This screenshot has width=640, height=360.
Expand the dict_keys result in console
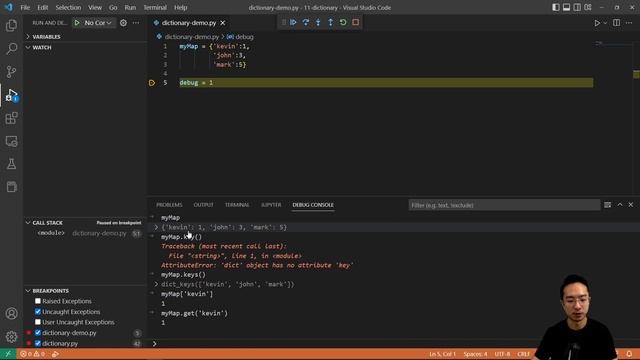pos(156,284)
